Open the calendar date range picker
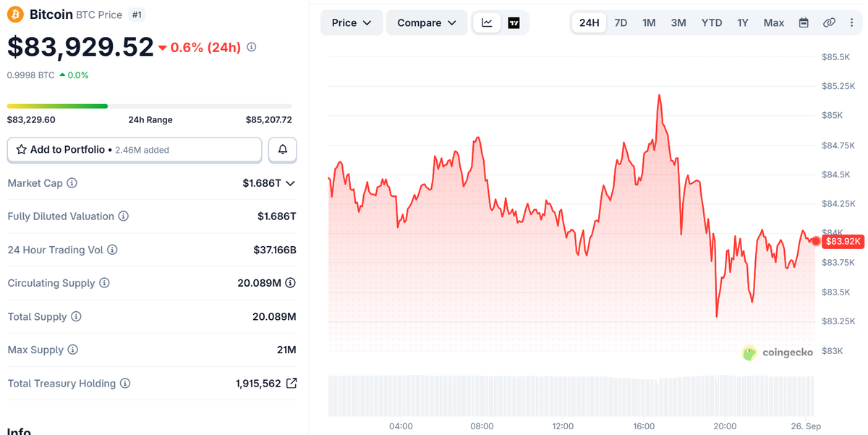 pyautogui.click(x=804, y=22)
